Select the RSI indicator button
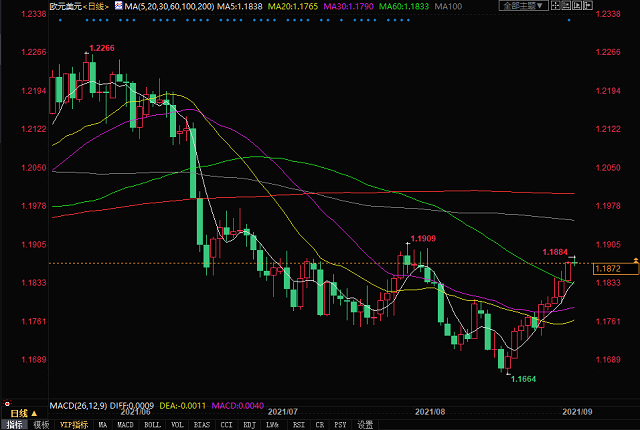640x430 pixels. (x=297, y=424)
